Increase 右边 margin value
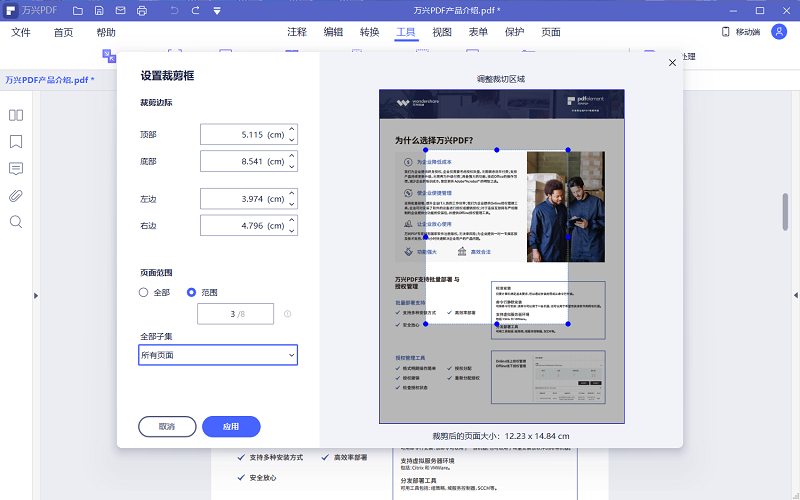This screenshot has width=800, height=500. click(x=291, y=220)
